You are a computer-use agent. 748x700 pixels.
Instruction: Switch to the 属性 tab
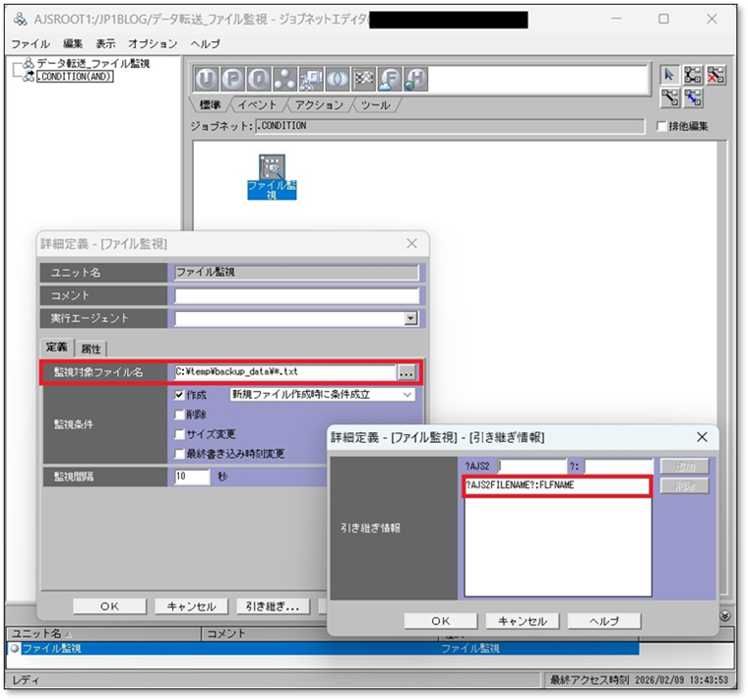coord(92,349)
